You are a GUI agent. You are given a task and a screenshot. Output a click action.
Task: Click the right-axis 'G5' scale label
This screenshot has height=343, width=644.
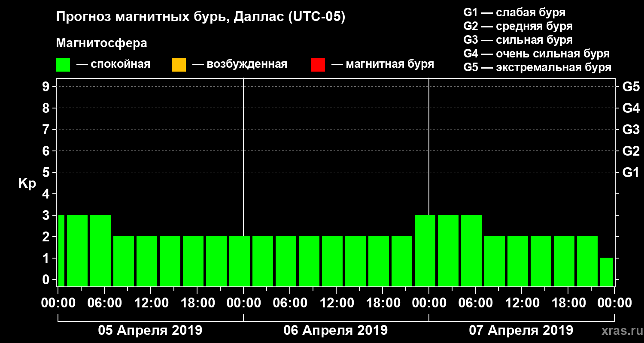631,87
